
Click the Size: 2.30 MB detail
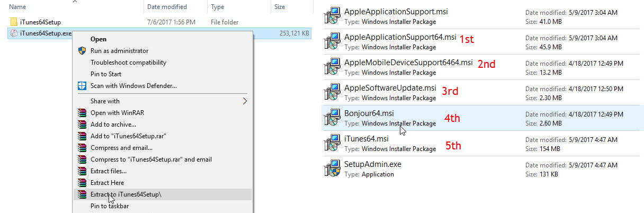tap(544, 98)
